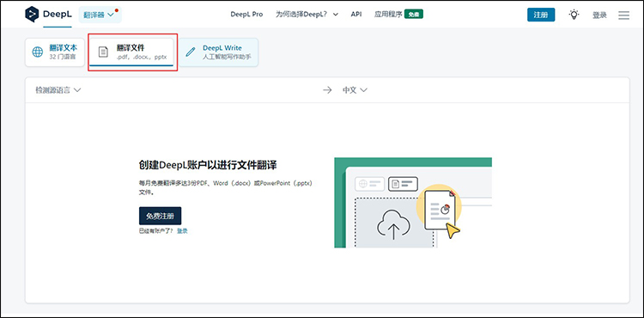Expand the 为何选择DeepL? menu
Image resolution: width=644 pixels, height=318 pixels.
[307, 15]
